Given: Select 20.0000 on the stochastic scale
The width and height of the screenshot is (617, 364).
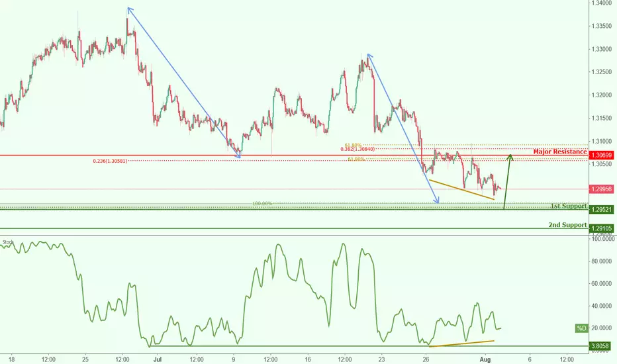Looking at the screenshot, I should click(x=602, y=328).
